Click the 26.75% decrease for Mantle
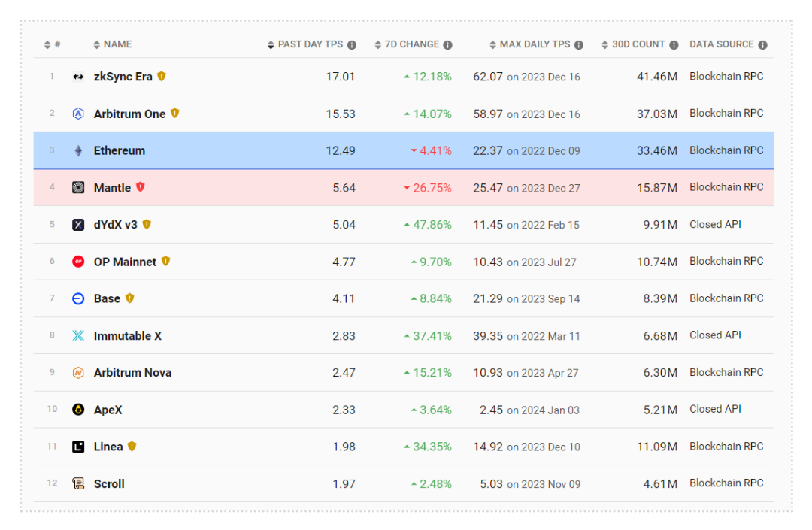The height and width of the screenshot is (530, 812). click(428, 188)
